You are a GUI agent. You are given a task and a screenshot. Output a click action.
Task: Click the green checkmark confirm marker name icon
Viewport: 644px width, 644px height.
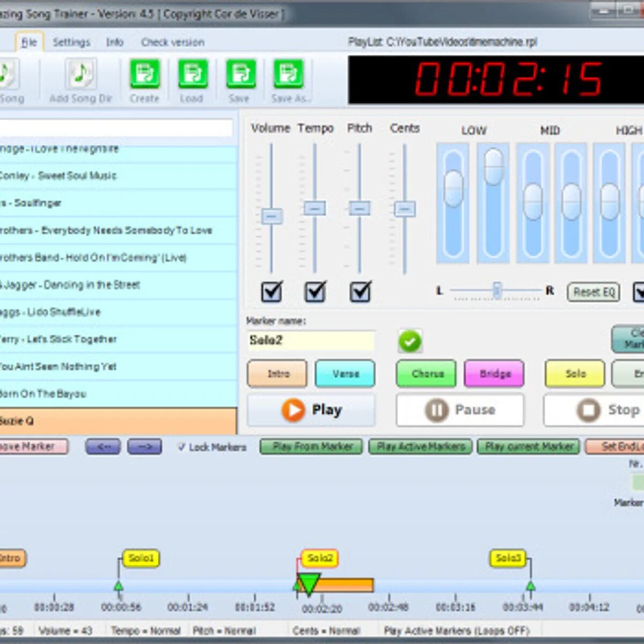(x=410, y=341)
